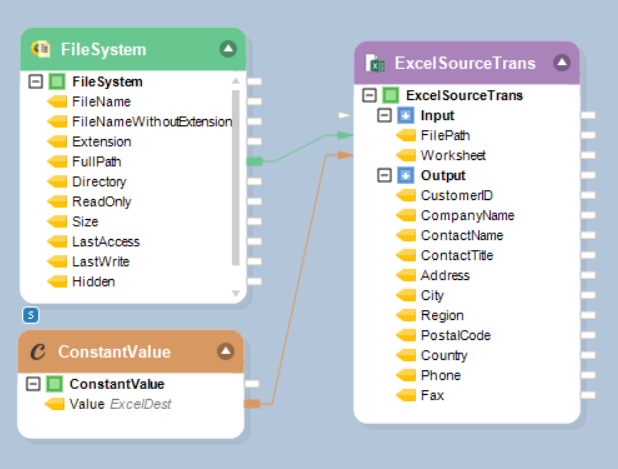This screenshot has height=469, width=618.
Task: Click the blue Input group icon
Action: [x=406, y=116]
